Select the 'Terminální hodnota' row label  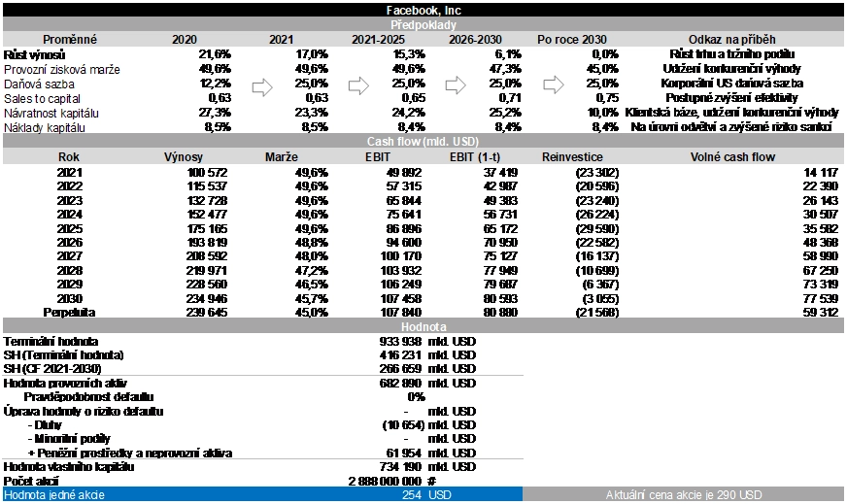pos(51,342)
